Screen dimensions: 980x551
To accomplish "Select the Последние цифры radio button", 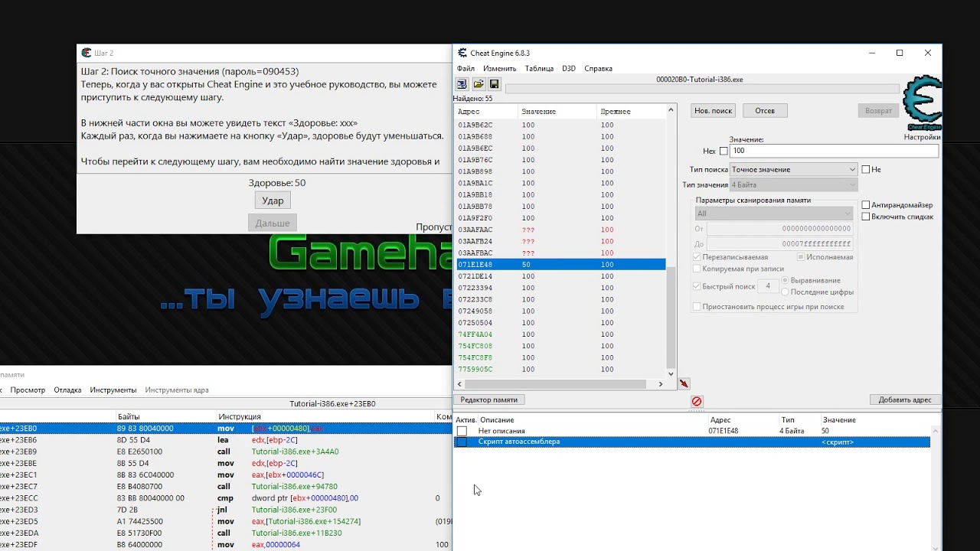I will click(x=785, y=292).
